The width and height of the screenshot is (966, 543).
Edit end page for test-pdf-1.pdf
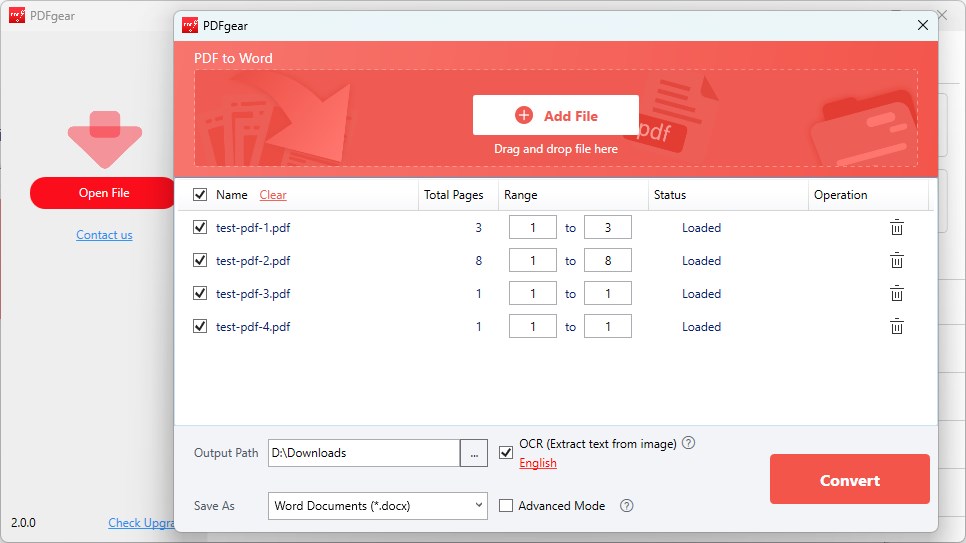pos(608,227)
